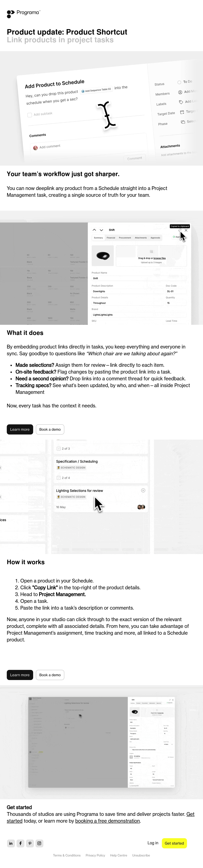Click the Programa logo at the top
203x868 pixels.
click(23, 14)
